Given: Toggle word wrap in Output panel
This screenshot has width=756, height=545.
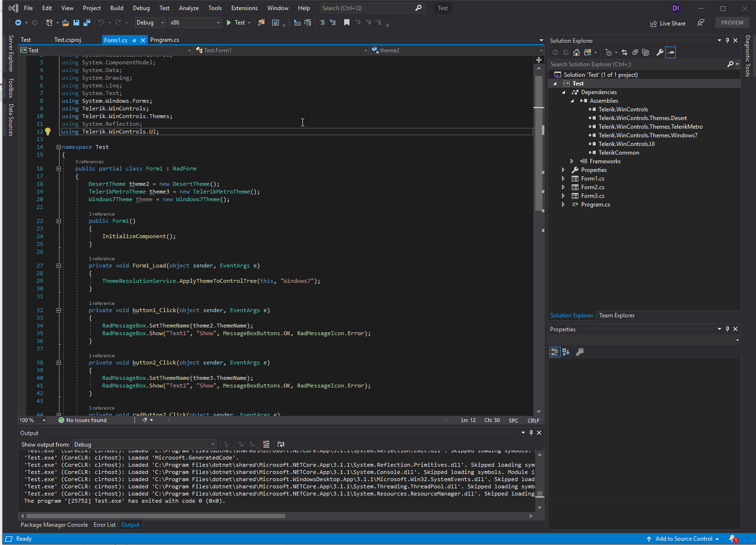Looking at the screenshot, I should tap(281, 444).
